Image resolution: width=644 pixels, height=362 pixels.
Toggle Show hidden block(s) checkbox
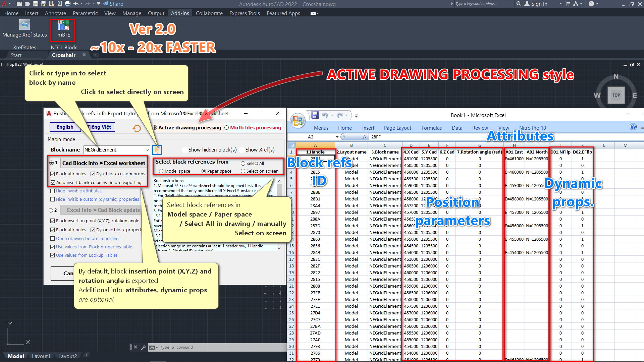pyautogui.click(x=185, y=150)
